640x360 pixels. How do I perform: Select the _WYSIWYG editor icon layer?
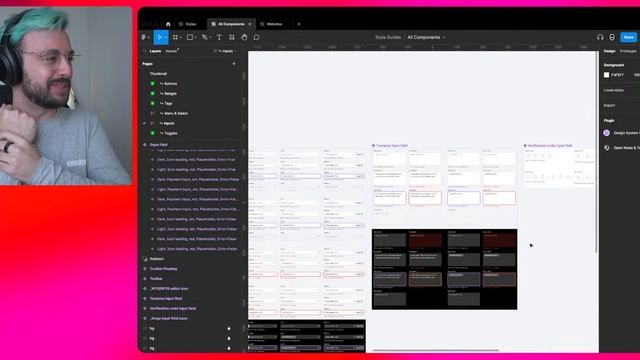tap(169, 289)
